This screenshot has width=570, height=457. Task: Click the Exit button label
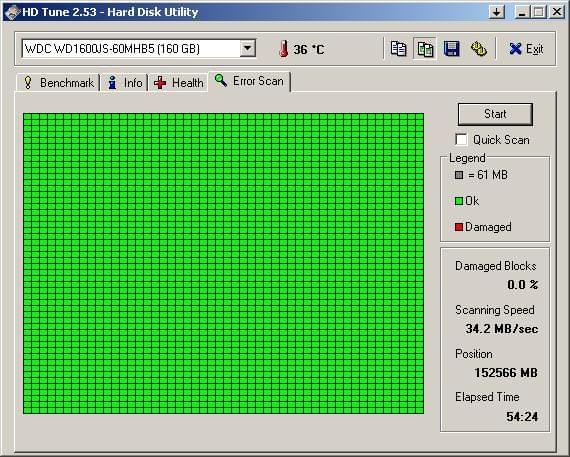click(x=534, y=49)
